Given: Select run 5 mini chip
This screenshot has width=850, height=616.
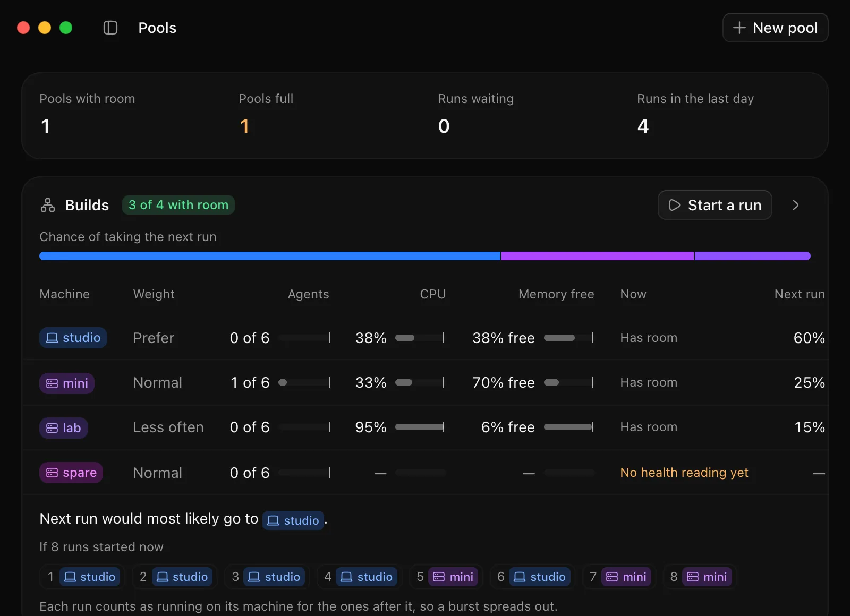Looking at the screenshot, I should coord(446,577).
